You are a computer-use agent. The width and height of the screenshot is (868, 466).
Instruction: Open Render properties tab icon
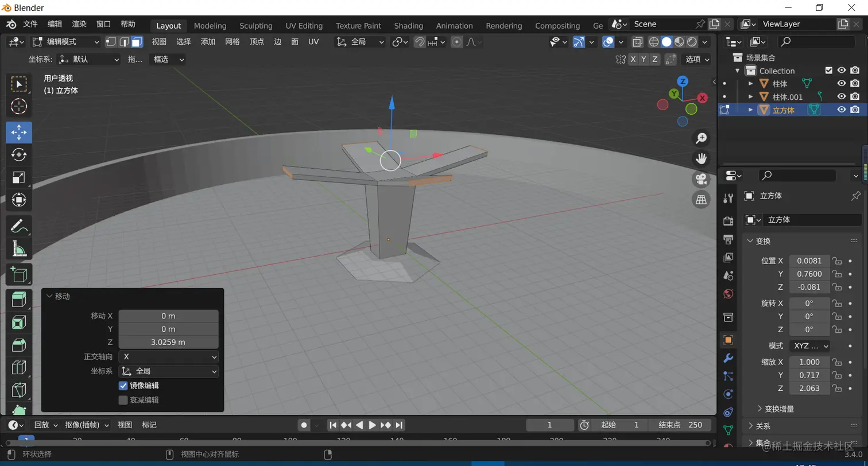click(x=728, y=221)
